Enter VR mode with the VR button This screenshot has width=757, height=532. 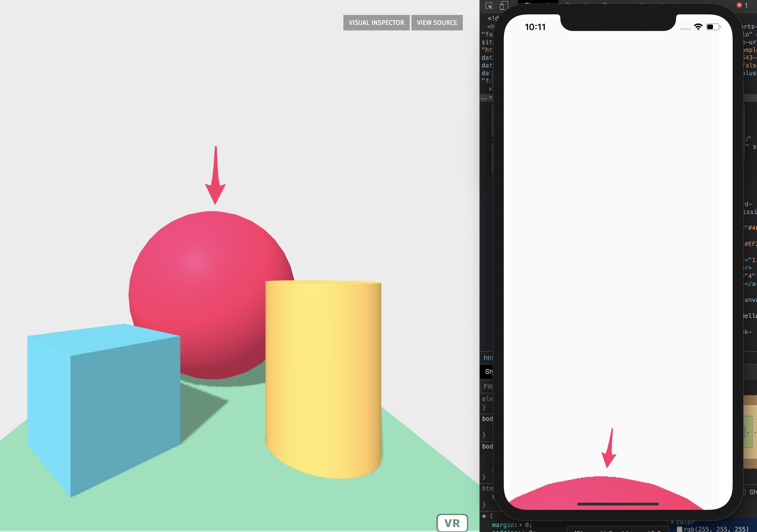click(452, 523)
